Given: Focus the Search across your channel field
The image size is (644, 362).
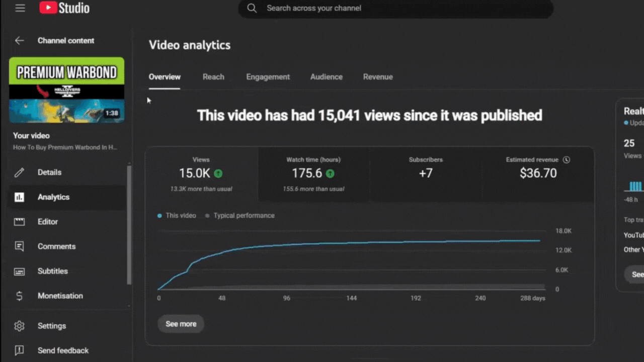Looking at the screenshot, I should [x=395, y=9].
